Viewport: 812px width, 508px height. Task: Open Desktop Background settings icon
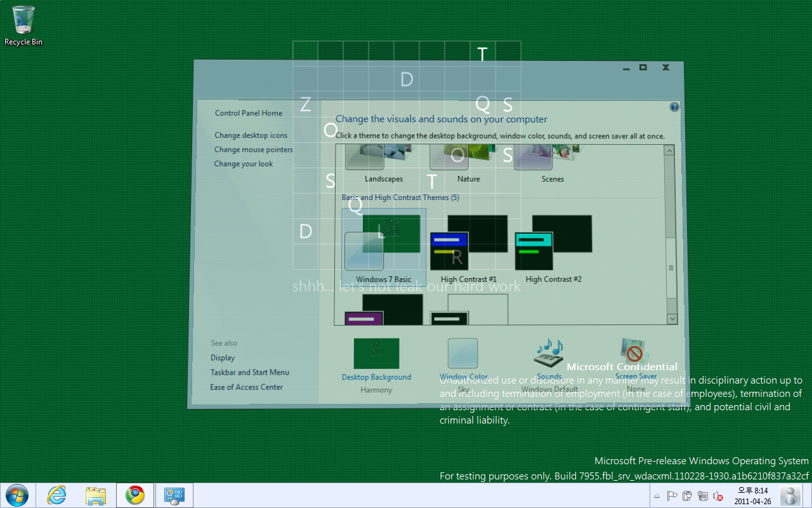[376, 354]
